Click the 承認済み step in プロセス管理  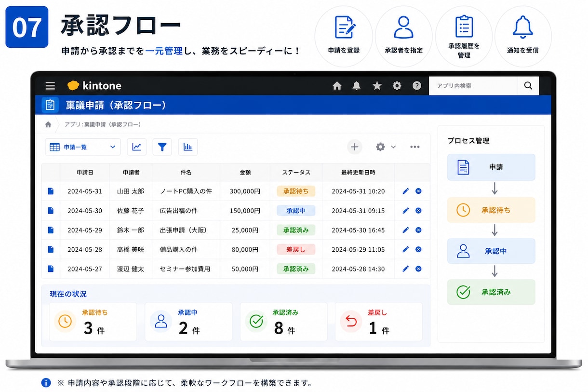tap(491, 292)
